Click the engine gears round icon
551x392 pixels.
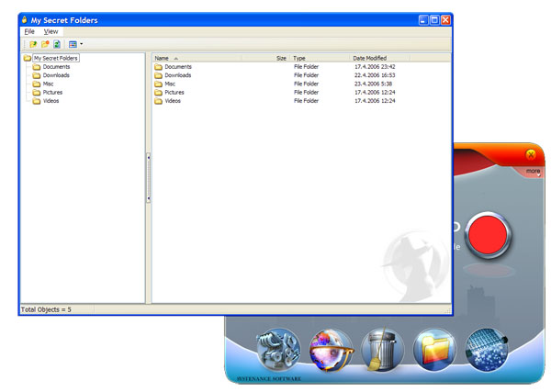coord(278,349)
